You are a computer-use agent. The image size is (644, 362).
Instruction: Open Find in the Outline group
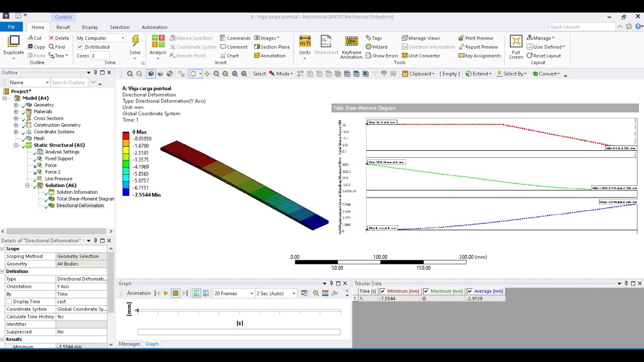pyautogui.click(x=56, y=47)
